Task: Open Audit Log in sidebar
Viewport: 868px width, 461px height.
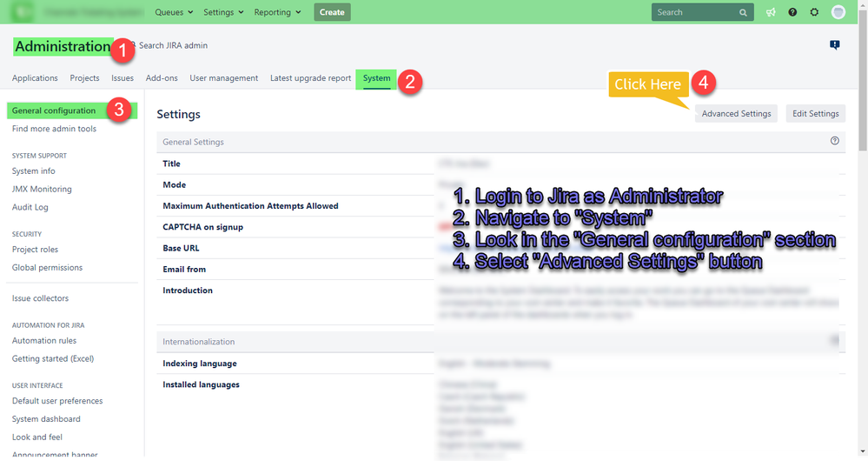Action: 30,207
